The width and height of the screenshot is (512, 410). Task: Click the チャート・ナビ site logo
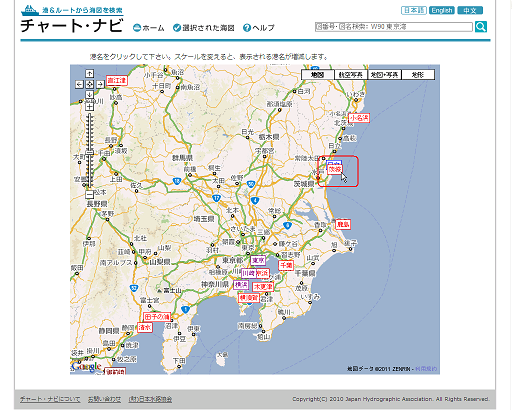pos(72,20)
